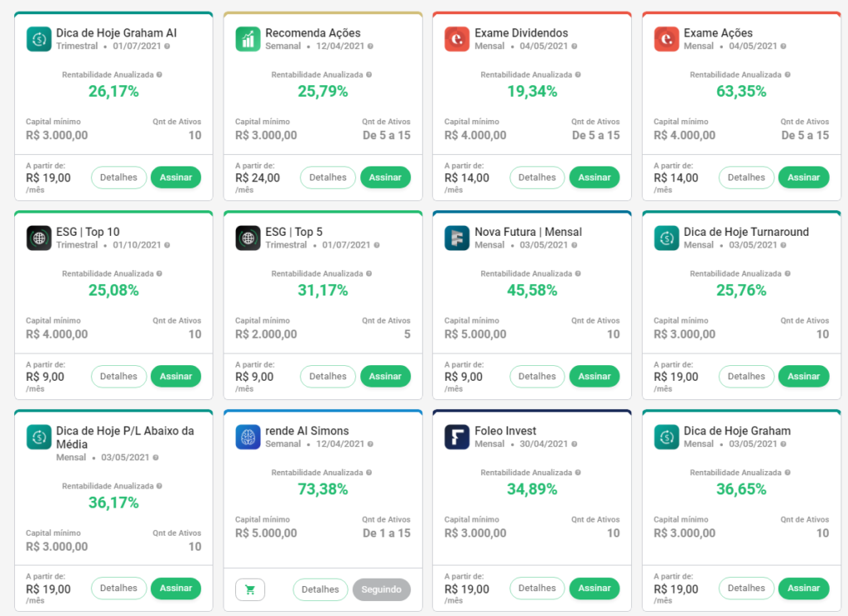Screen dimensions: 848x616
Task: Open Detalhes for Dica de Hoje Graham AI
Action: (x=118, y=177)
